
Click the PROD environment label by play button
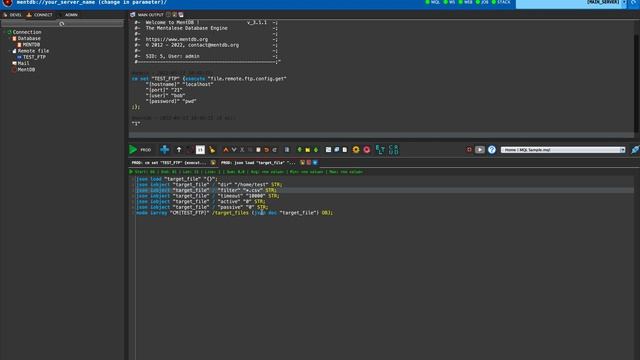click(146, 150)
